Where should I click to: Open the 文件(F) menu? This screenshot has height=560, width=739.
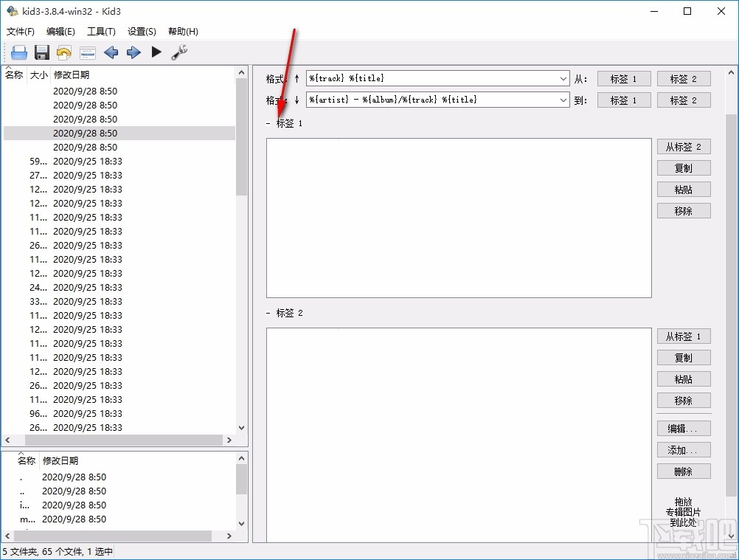(x=20, y=32)
